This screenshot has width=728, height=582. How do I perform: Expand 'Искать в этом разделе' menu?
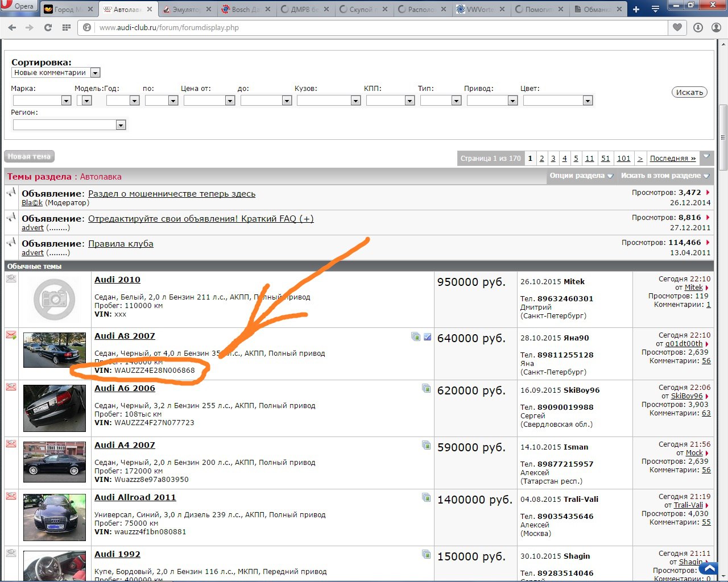click(x=665, y=176)
